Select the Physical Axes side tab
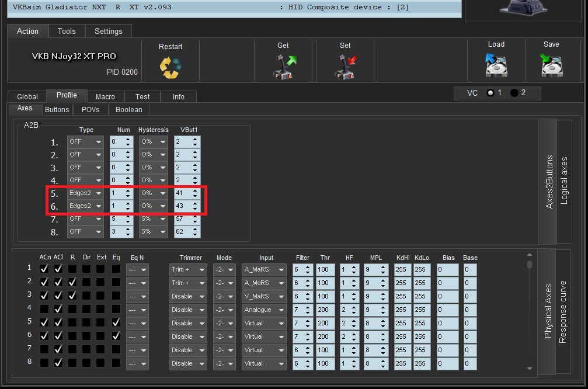Image resolution: width=588 pixels, height=389 pixels. click(x=548, y=311)
